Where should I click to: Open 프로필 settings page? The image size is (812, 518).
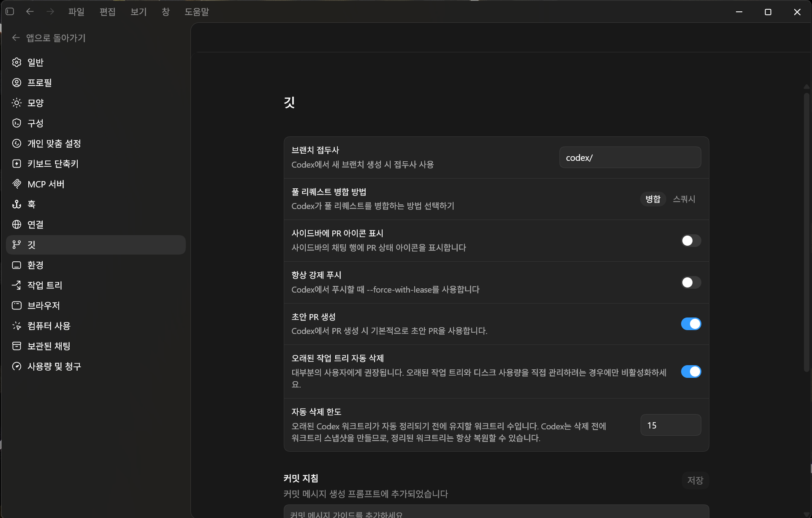point(96,83)
